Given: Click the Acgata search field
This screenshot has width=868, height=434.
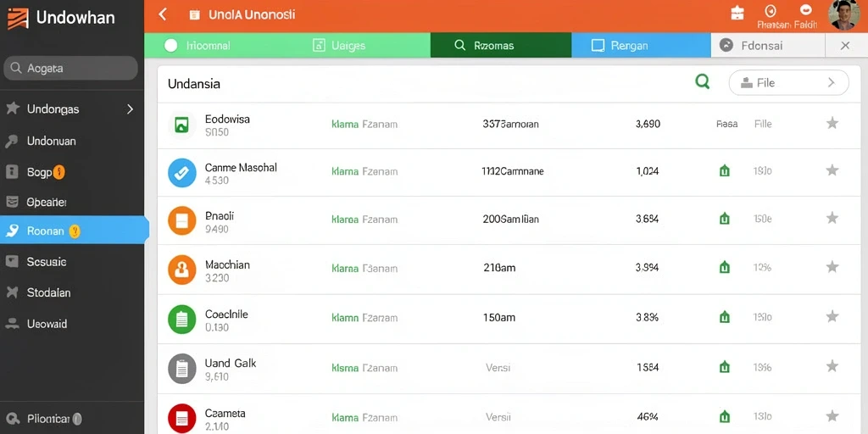Looking at the screenshot, I should 71,68.
